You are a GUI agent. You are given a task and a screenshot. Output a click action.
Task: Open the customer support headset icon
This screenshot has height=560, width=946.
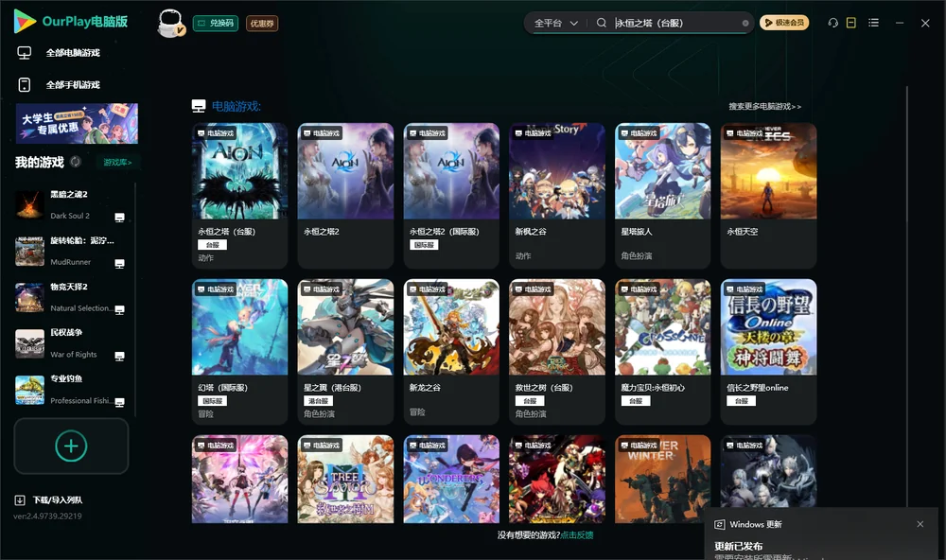(x=832, y=23)
